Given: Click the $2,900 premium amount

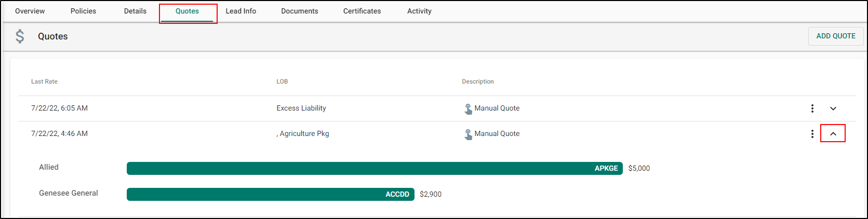Looking at the screenshot, I should (431, 195).
